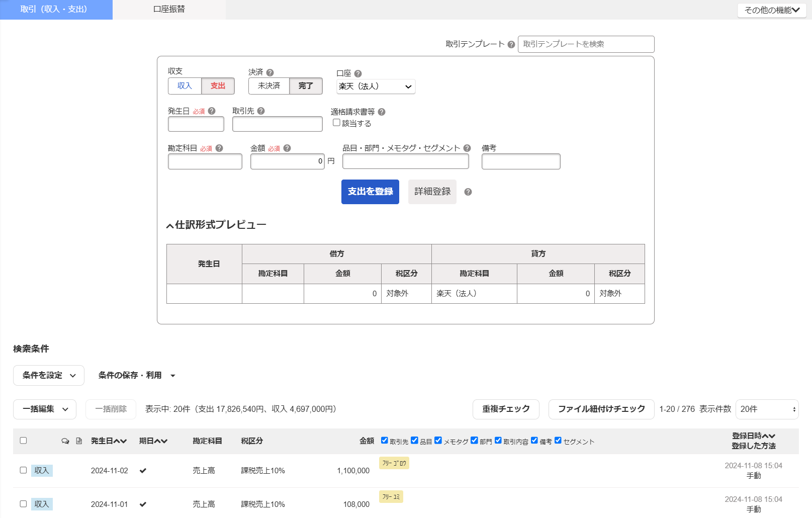This screenshot has width=812, height=518.
Task: Open help icon beside 適格請求書等 label
Action: pos(382,112)
